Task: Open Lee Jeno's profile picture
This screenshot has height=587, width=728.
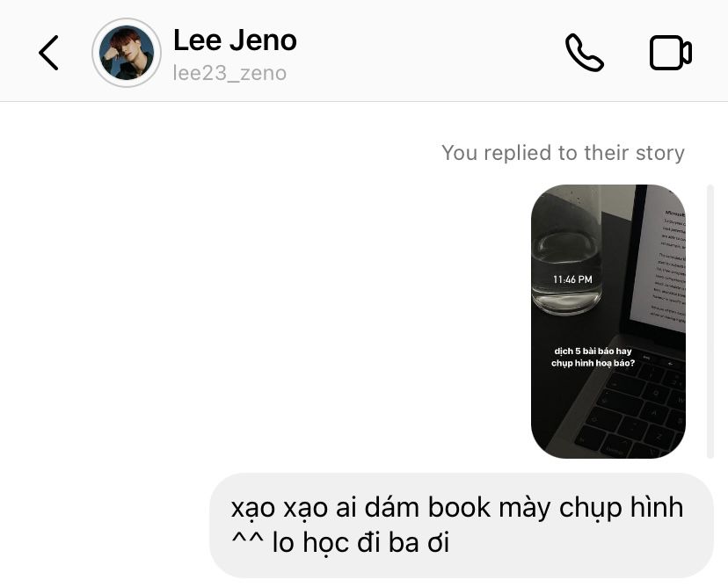Action: point(127,53)
